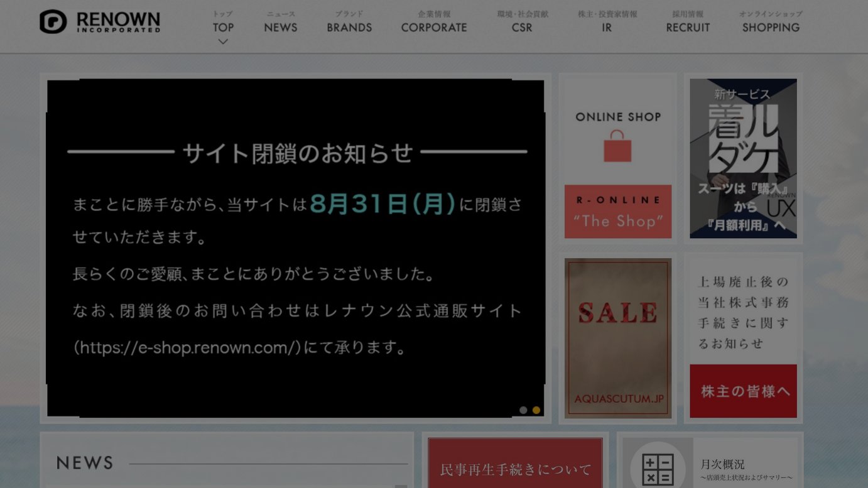Expand the chevron under TOP
868x488 pixels.
pos(223,41)
